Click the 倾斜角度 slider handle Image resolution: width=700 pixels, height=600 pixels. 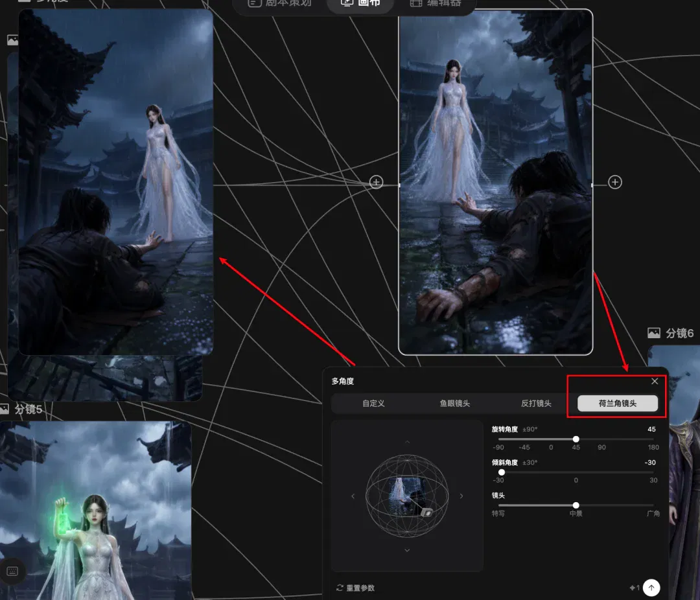click(x=501, y=472)
